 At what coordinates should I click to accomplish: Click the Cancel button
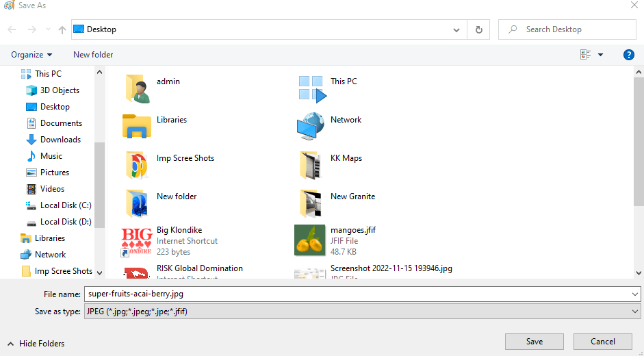(x=602, y=342)
